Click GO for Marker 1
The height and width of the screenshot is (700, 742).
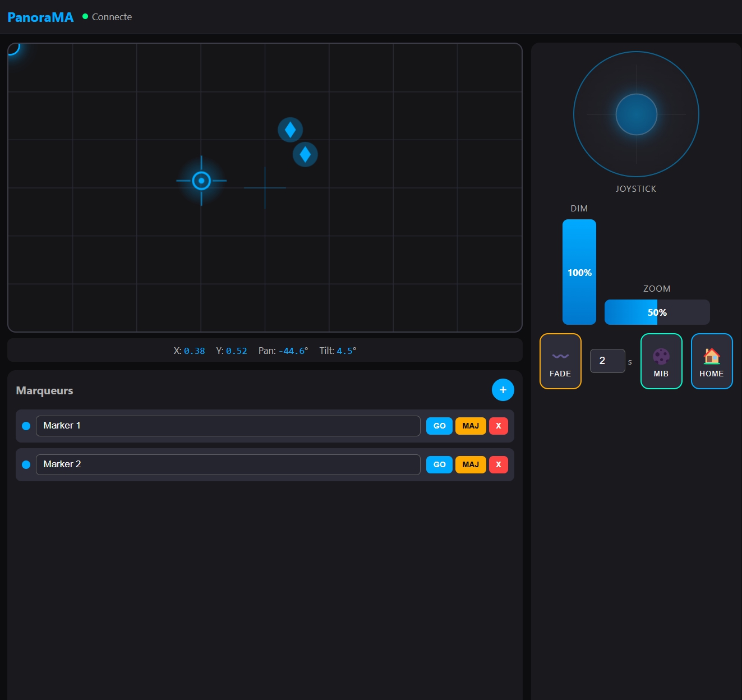pyautogui.click(x=439, y=426)
